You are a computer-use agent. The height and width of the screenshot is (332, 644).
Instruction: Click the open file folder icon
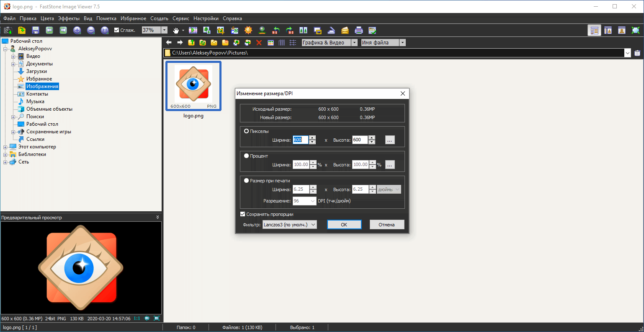coord(22,30)
